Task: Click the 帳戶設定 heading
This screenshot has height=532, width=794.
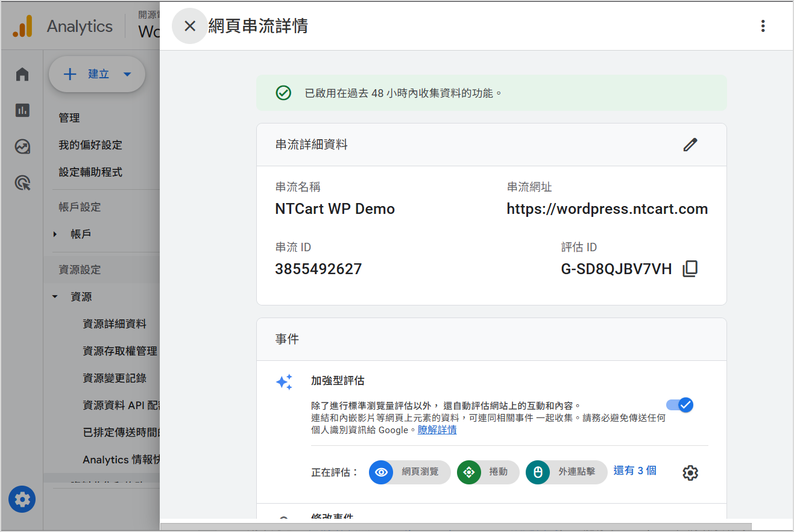Action: tap(80, 207)
